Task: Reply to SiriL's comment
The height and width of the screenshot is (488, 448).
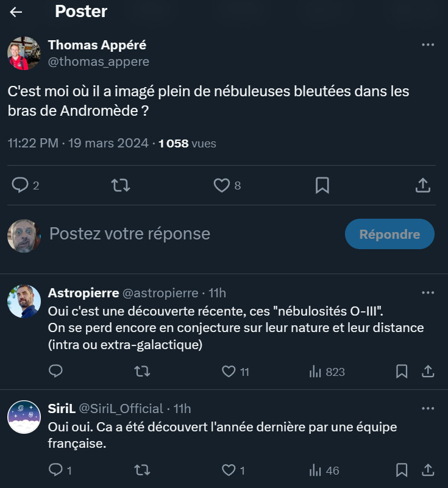Action: (55, 470)
